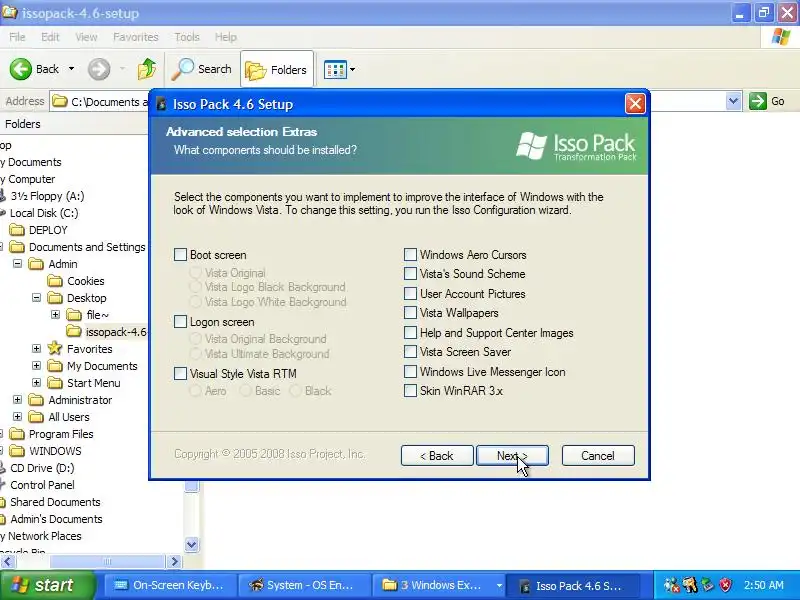Tick the Boot screen checkbox
The width and height of the screenshot is (800, 600).
pos(181,255)
